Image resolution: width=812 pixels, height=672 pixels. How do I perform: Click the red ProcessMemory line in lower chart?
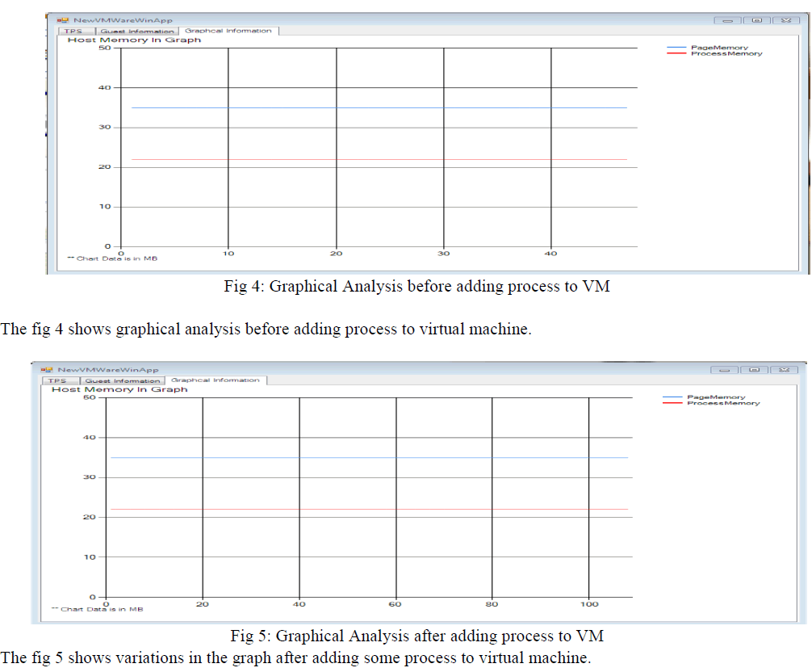363,509
